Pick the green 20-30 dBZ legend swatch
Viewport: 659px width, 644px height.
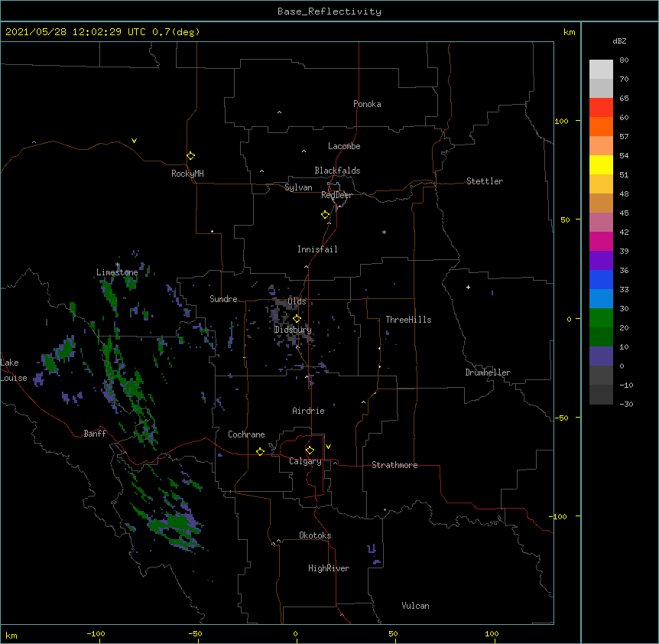click(601, 318)
